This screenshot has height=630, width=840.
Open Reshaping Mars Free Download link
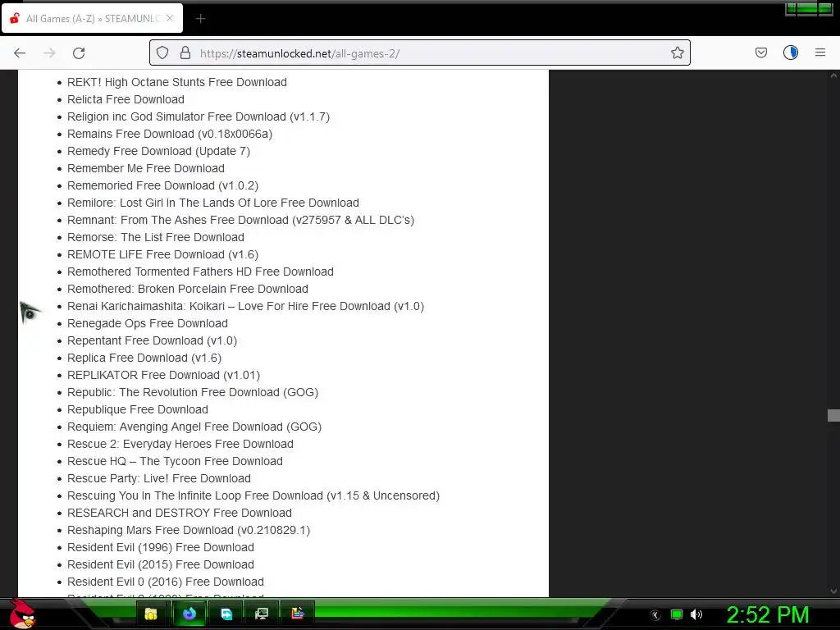pos(189,531)
